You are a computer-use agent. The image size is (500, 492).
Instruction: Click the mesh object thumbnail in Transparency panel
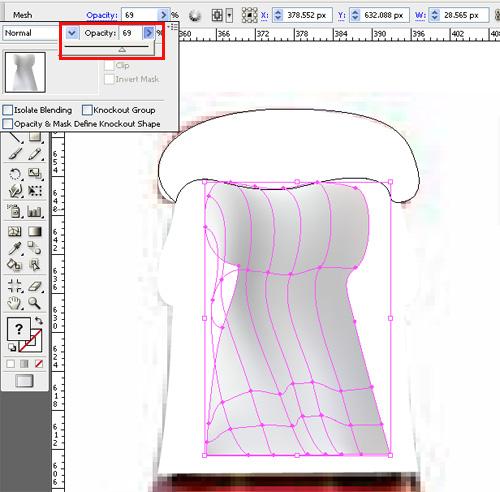25,72
